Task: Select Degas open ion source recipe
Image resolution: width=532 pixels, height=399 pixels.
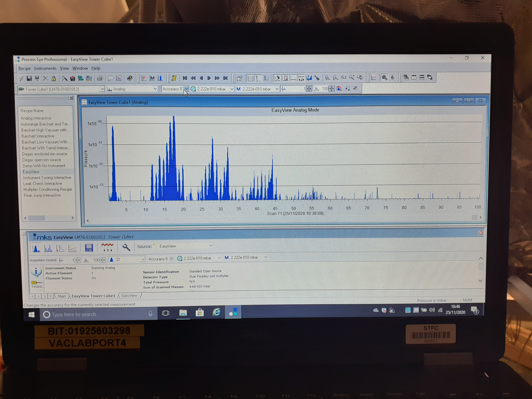Action: 42,160
